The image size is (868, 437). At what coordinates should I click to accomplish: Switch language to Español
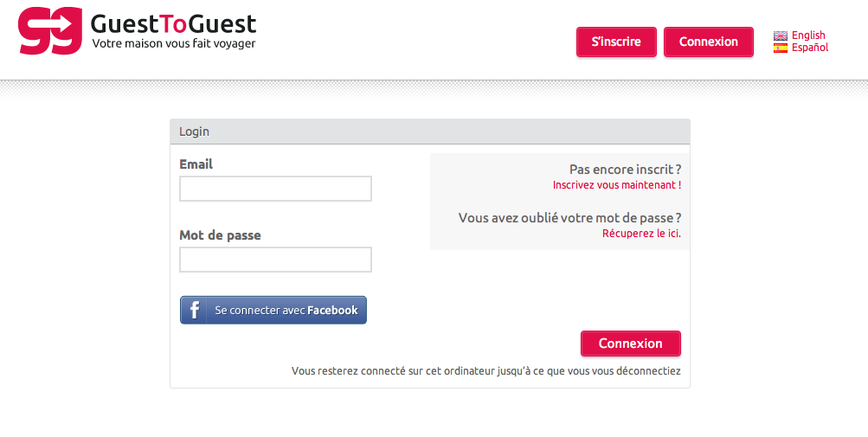point(810,48)
